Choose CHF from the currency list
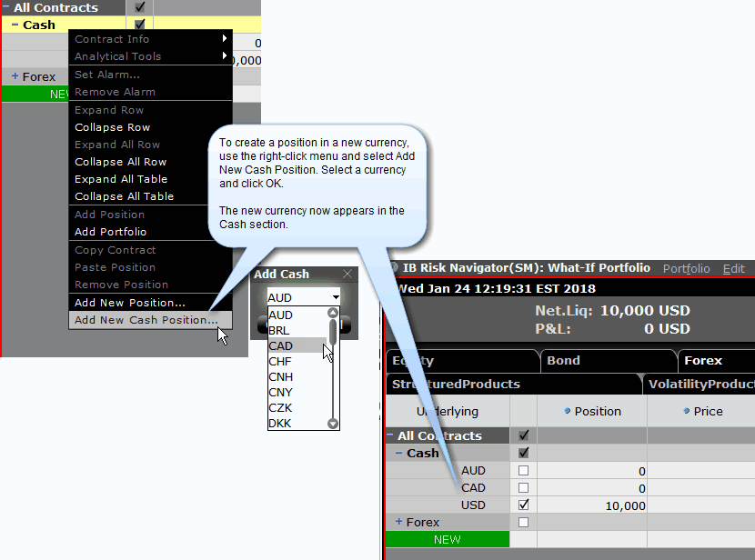Screen dimensions: 755x560 [x=280, y=361]
